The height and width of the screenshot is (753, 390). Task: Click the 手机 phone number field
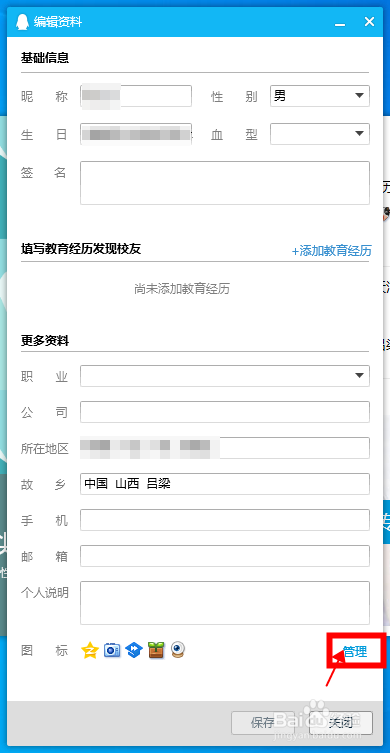tap(225, 520)
